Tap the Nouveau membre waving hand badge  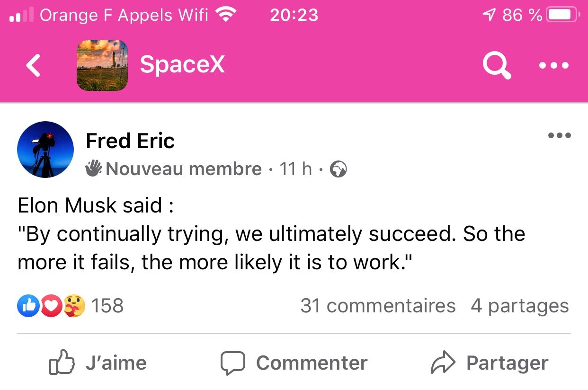(x=93, y=168)
